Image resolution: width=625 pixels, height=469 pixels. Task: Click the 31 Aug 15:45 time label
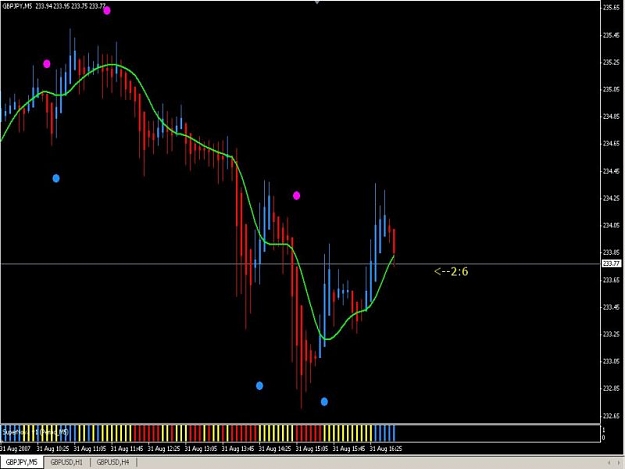point(349,449)
